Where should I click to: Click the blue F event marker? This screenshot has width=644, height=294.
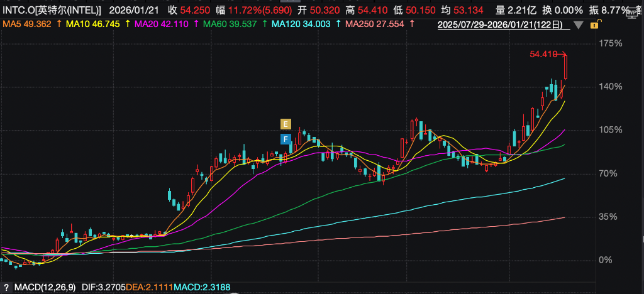286,139
